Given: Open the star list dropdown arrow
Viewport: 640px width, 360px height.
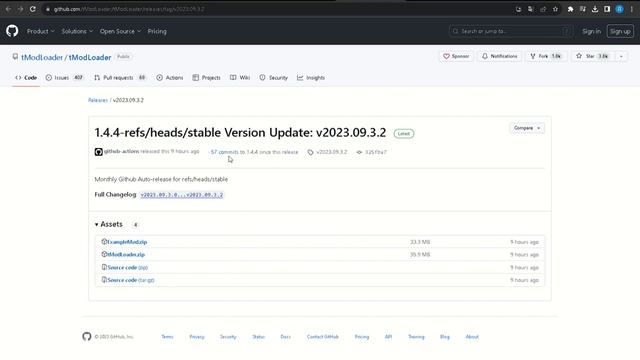Looking at the screenshot, I should (621, 56).
